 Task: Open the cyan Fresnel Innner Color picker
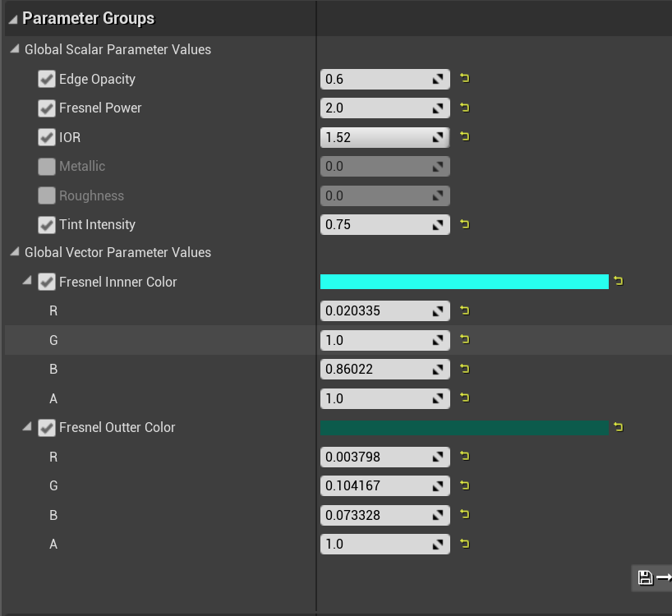pyautogui.click(x=463, y=282)
